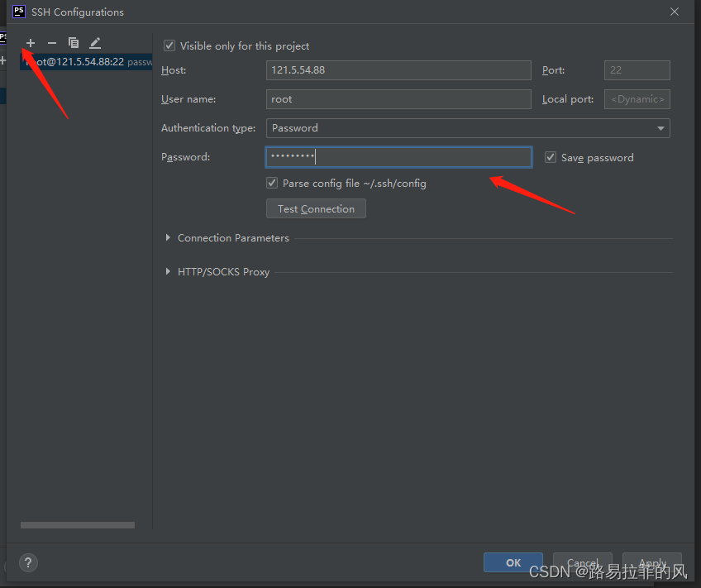
Task: Expand the Connection Parameters section
Action: coord(168,237)
